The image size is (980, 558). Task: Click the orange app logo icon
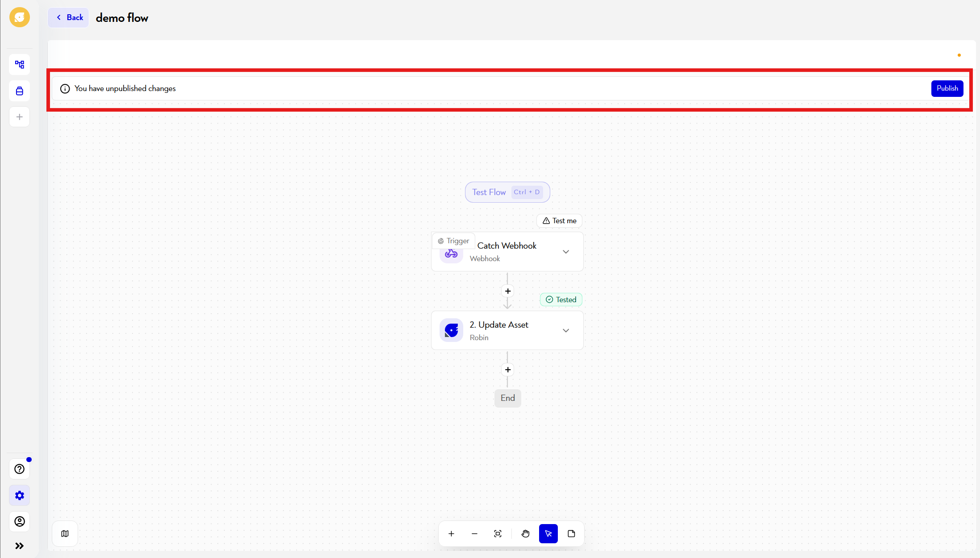click(x=20, y=17)
